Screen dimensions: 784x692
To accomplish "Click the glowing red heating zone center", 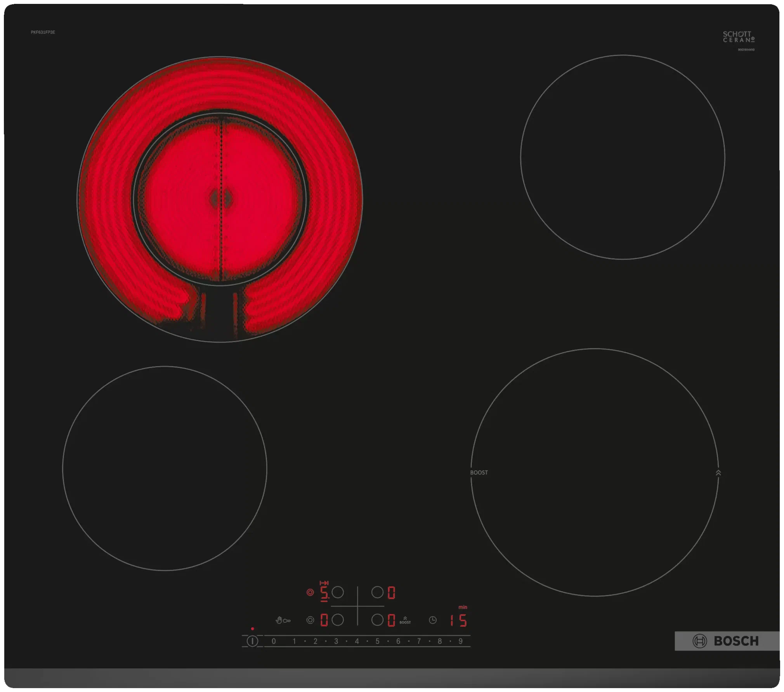I will tap(220, 199).
